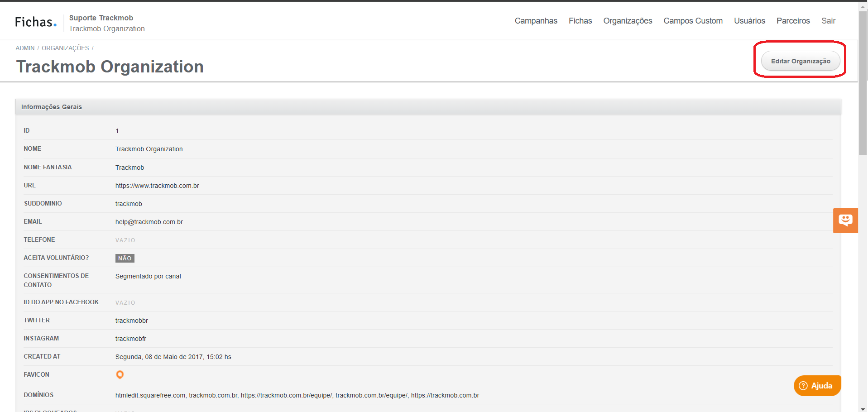The height and width of the screenshot is (412, 868).
Task: Navigate to Usuários menu item
Action: 749,21
